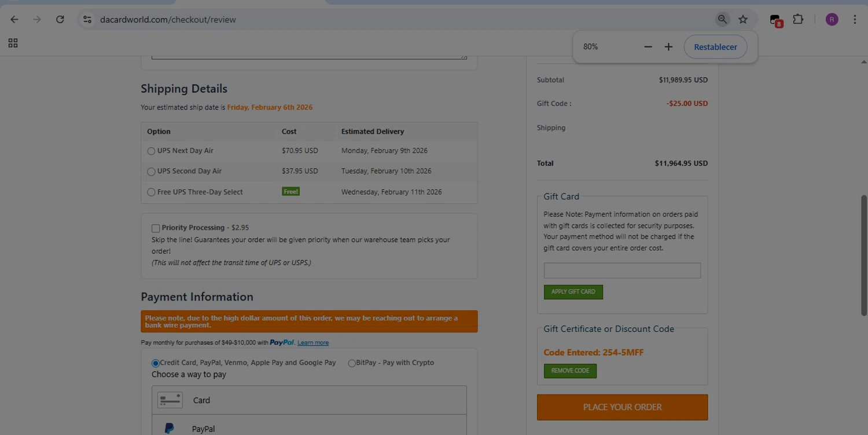Screen dimensions: 868x435
Task: Click the Code Entered: 254-5MFF text
Action: (593, 352)
